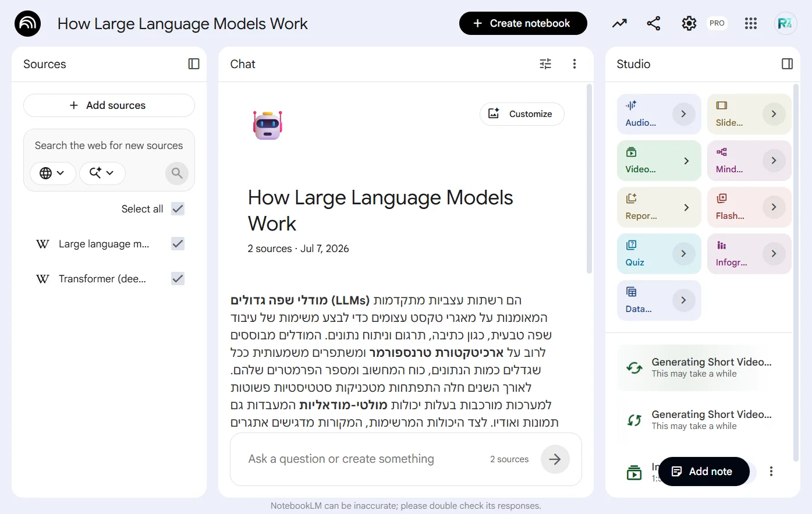Uncheck the Transformer source checkbox
Screen dimensions: 812x514
click(178, 279)
